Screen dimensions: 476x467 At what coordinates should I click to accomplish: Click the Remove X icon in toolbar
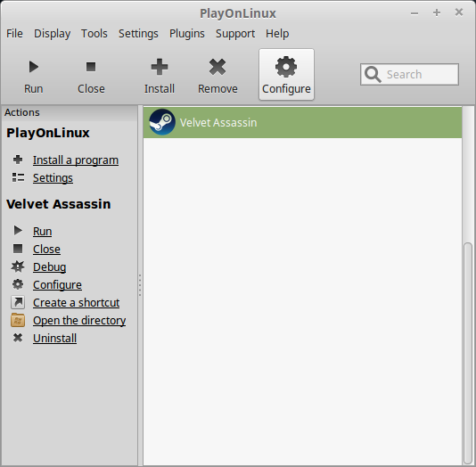click(x=217, y=67)
